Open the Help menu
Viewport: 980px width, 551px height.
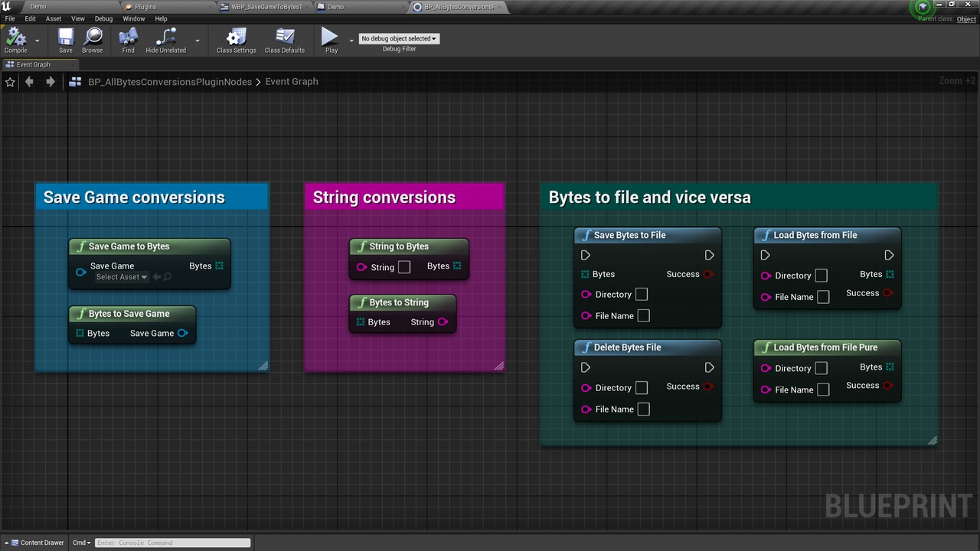pos(162,18)
